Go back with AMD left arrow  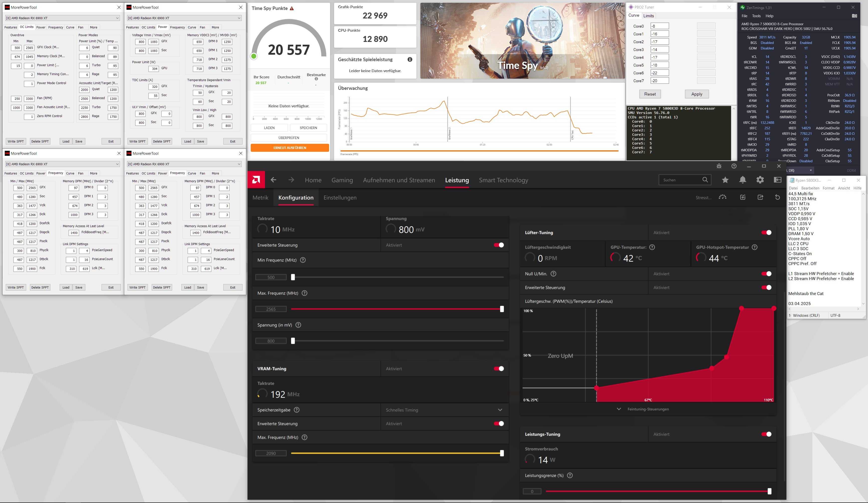[273, 180]
